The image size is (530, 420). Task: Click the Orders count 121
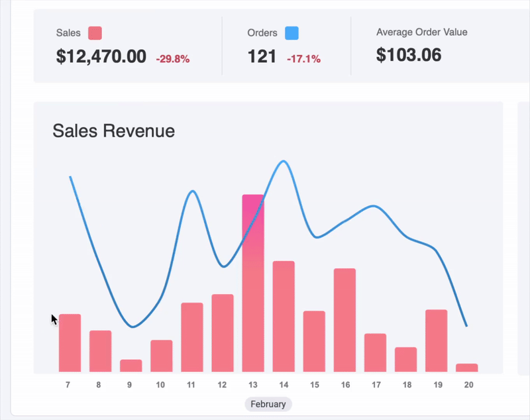coord(262,57)
